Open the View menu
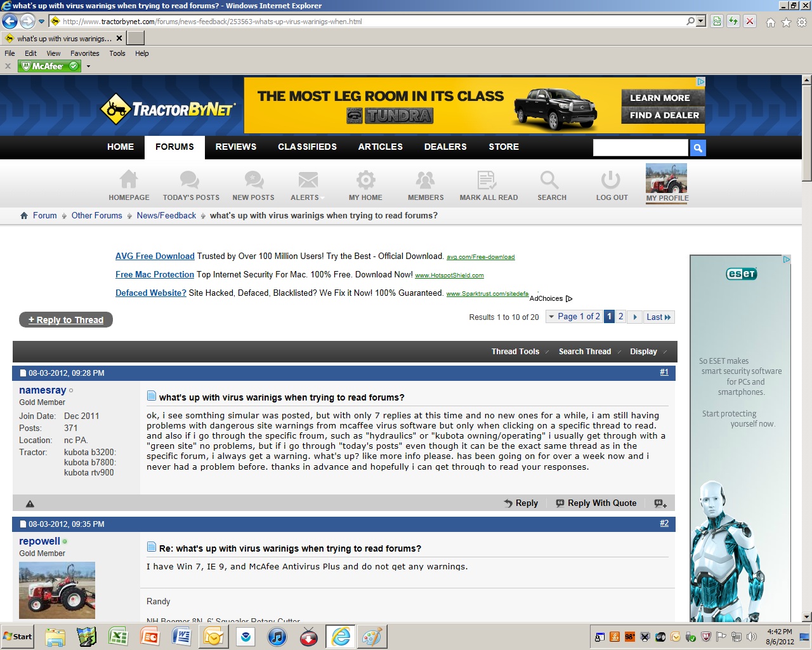 [53, 53]
